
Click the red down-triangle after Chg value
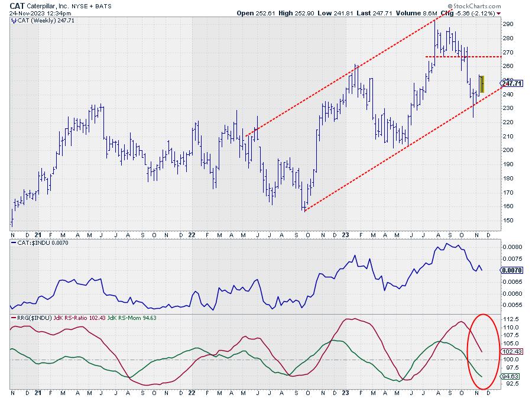[499, 12]
